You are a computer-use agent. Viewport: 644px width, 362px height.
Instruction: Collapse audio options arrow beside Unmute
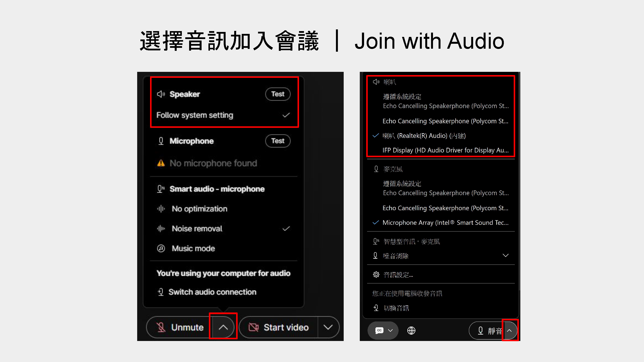click(x=223, y=327)
